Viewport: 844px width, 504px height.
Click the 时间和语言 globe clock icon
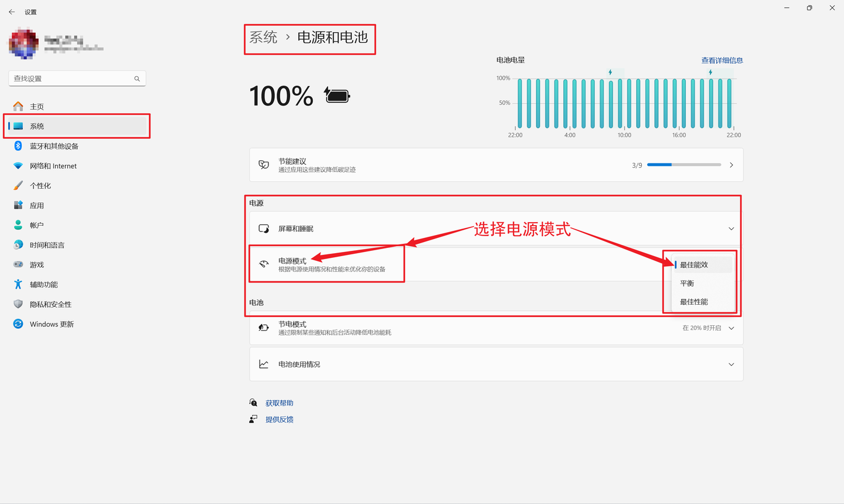point(18,245)
